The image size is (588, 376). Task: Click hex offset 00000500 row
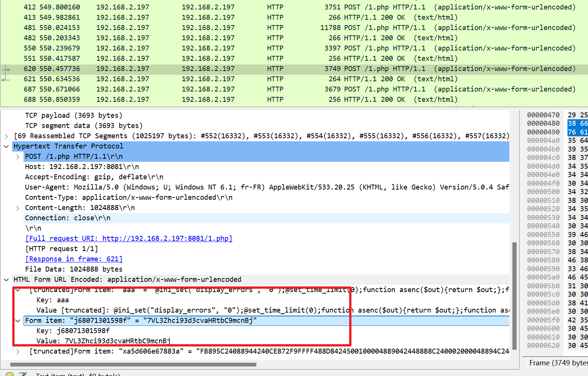tap(543, 192)
